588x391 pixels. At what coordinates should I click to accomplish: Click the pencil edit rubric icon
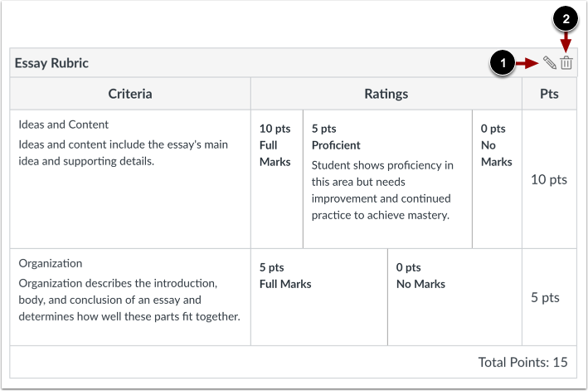coord(550,62)
